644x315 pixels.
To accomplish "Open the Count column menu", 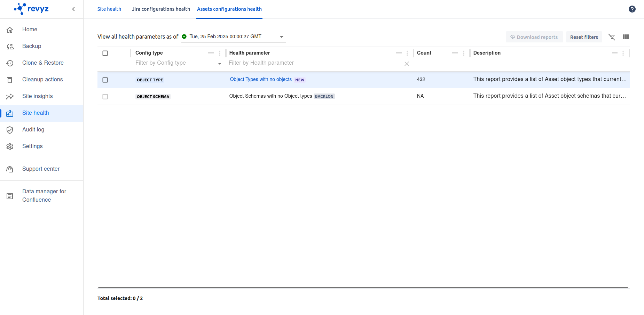I will [x=463, y=53].
